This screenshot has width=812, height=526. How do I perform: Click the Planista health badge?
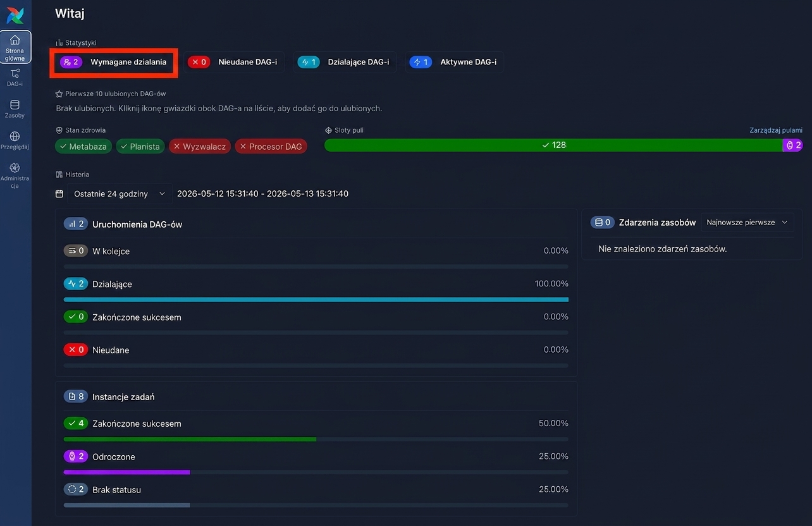coord(140,146)
